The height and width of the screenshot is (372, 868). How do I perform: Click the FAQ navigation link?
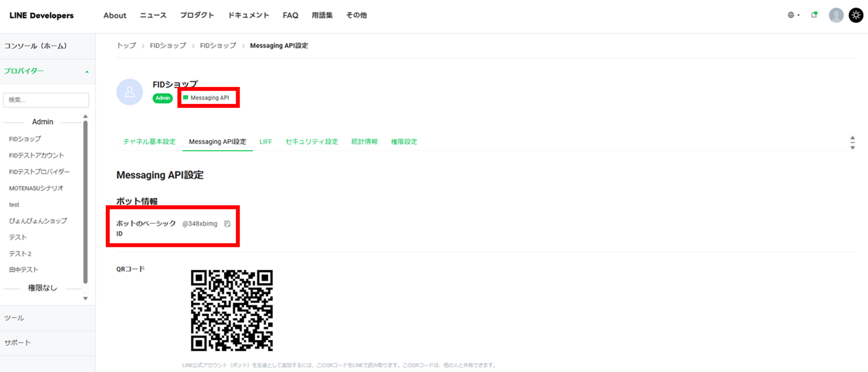coord(290,15)
